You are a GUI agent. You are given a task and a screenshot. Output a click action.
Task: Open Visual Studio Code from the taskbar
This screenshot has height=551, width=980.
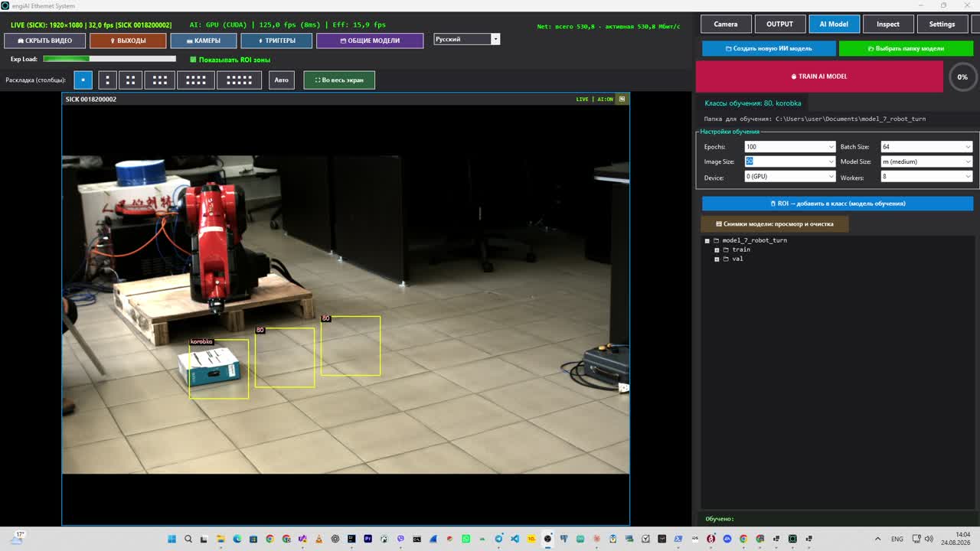515,539
